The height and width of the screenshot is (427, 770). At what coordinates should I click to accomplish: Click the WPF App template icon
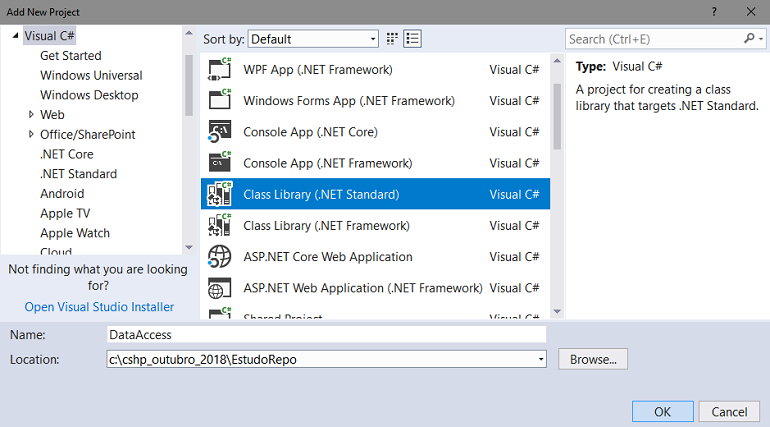(220, 69)
